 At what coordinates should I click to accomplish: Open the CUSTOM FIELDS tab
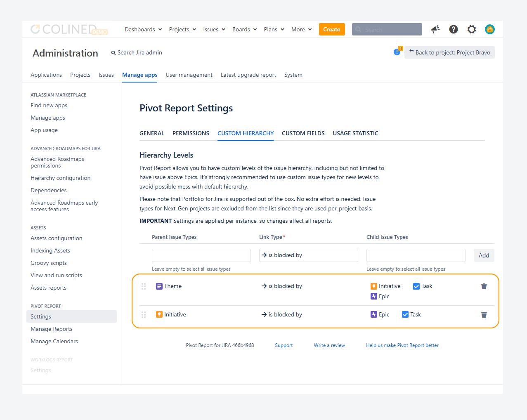pos(303,133)
